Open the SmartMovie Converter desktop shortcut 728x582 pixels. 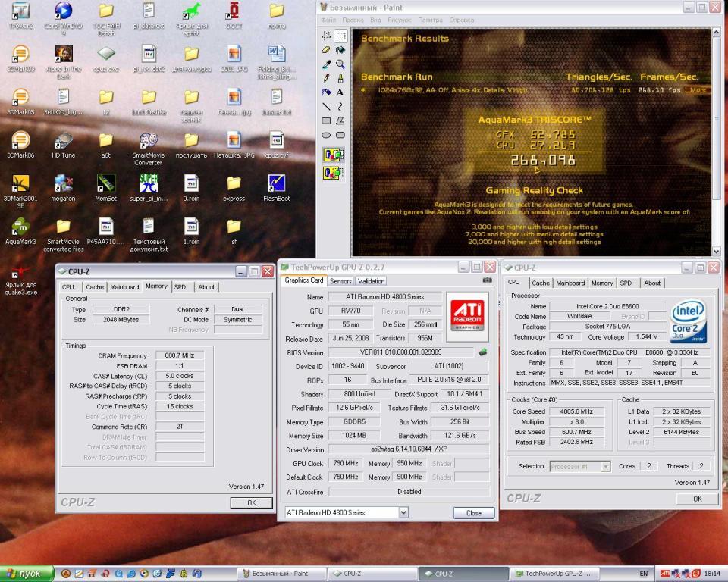click(x=149, y=149)
